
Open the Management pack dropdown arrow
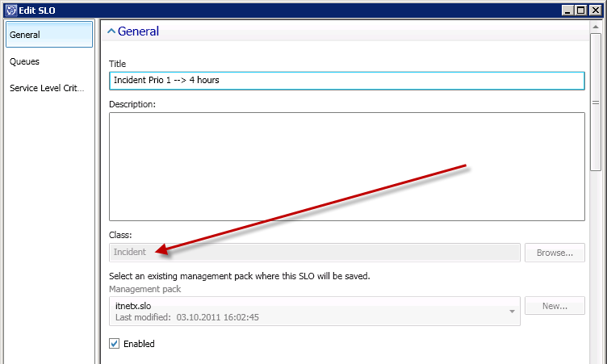pos(512,311)
